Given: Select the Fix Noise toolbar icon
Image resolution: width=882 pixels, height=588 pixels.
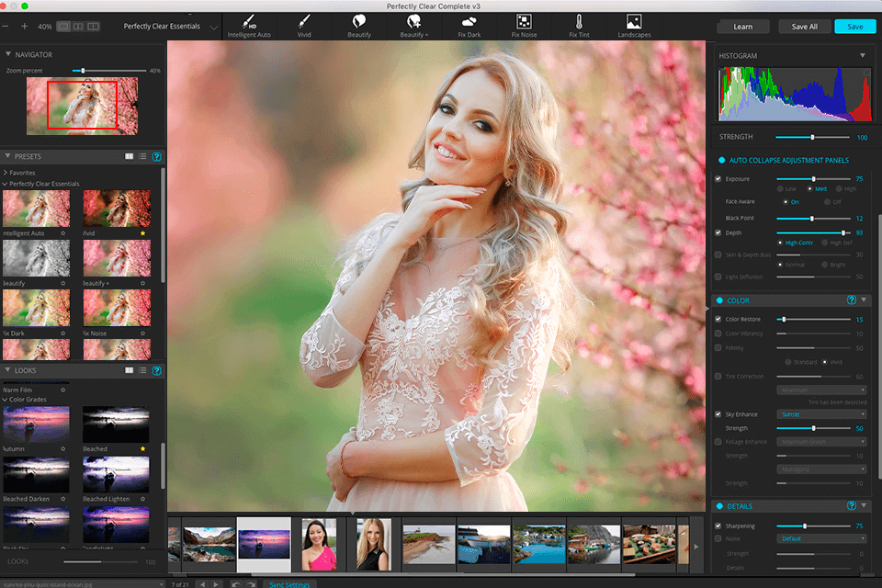Looking at the screenshot, I should [x=524, y=21].
